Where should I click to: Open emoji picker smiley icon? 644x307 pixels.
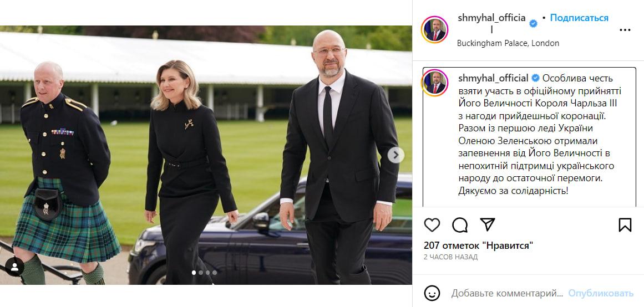tap(432, 293)
